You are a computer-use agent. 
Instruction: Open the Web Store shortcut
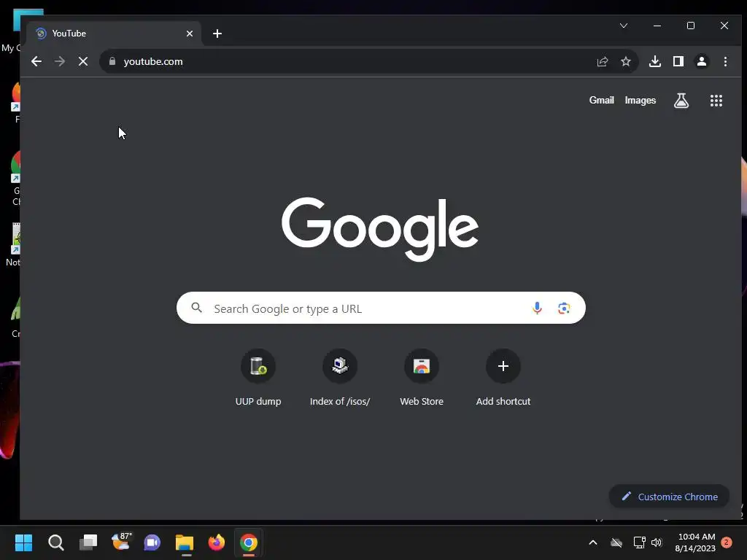coord(422,378)
